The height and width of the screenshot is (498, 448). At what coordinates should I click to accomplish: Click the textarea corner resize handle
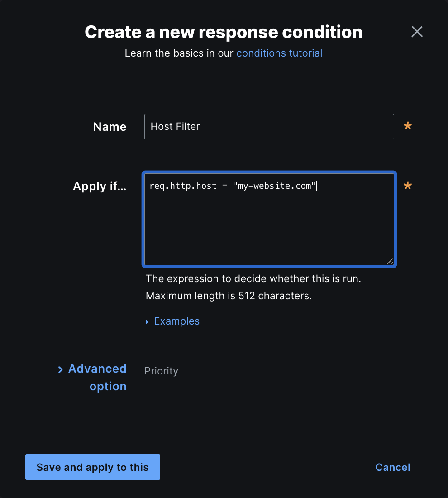click(x=390, y=261)
